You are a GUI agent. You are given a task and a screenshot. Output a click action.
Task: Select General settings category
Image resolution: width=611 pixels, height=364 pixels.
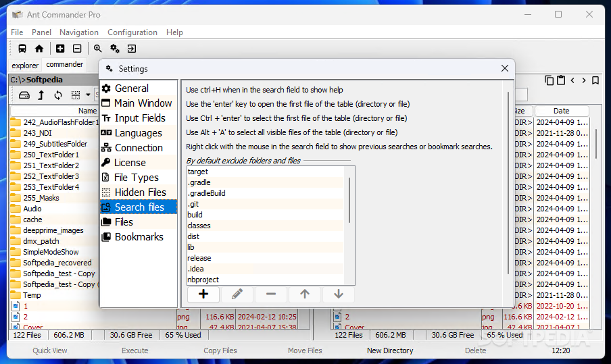point(139,88)
